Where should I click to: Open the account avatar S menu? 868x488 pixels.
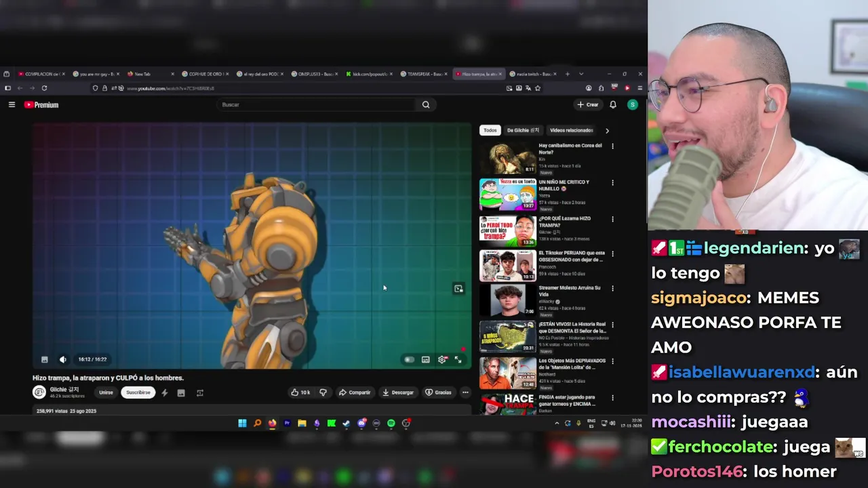pos(633,104)
